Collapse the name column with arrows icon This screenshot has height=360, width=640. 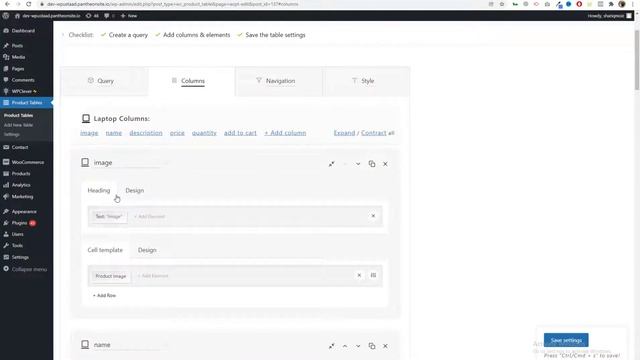(x=331, y=346)
